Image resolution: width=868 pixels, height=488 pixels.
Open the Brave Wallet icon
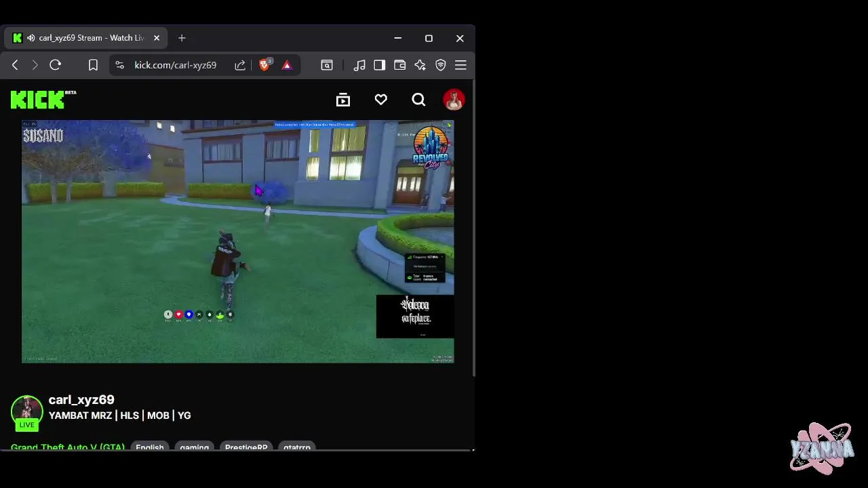pos(400,65)
